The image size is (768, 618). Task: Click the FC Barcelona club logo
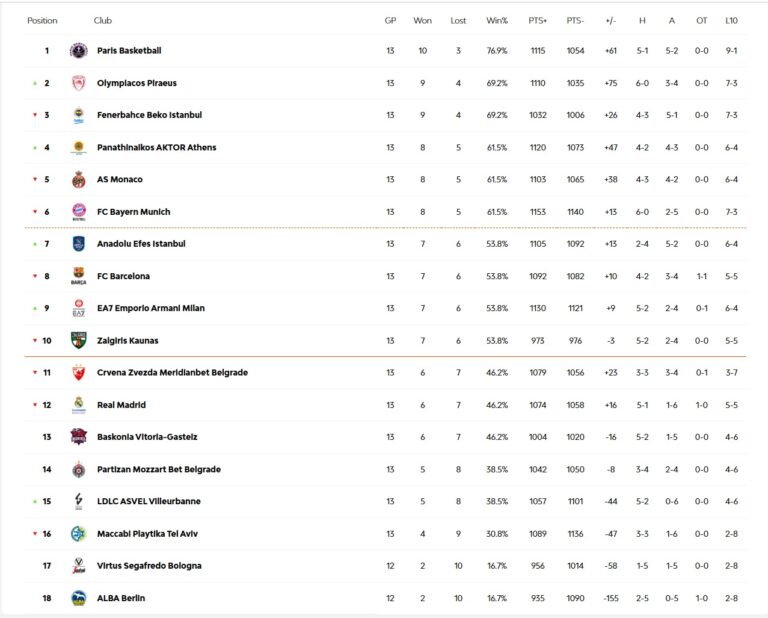pos(79,276)
